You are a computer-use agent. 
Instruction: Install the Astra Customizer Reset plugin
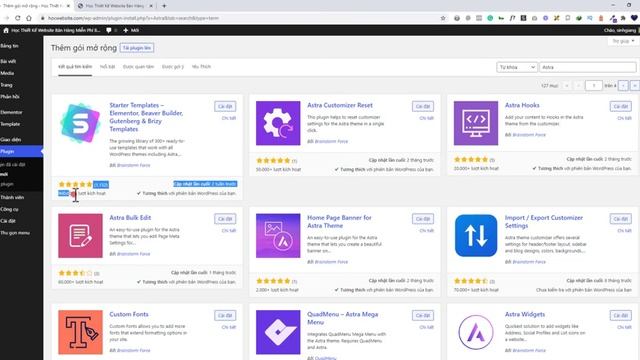(x=422, y=107)
